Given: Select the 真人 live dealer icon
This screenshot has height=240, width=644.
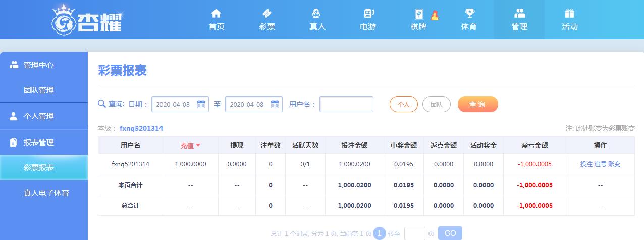Looking at the screenshot, I should coord(317,14).
